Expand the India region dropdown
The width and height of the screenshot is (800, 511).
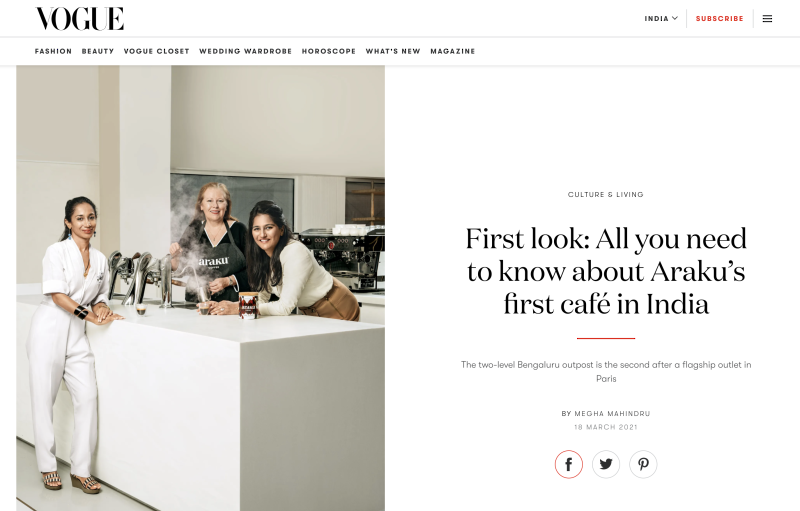(661, 18)
